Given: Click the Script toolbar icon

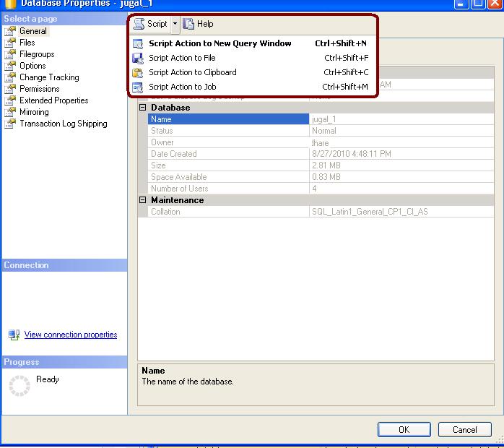Looking at the screenshot, I should pos(139,24).
